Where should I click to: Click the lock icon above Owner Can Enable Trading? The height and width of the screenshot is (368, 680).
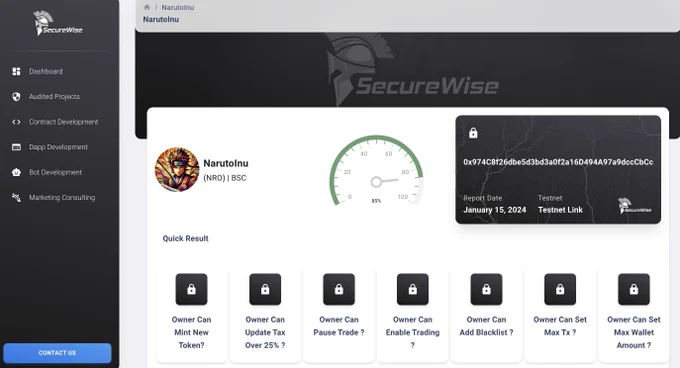412,289
